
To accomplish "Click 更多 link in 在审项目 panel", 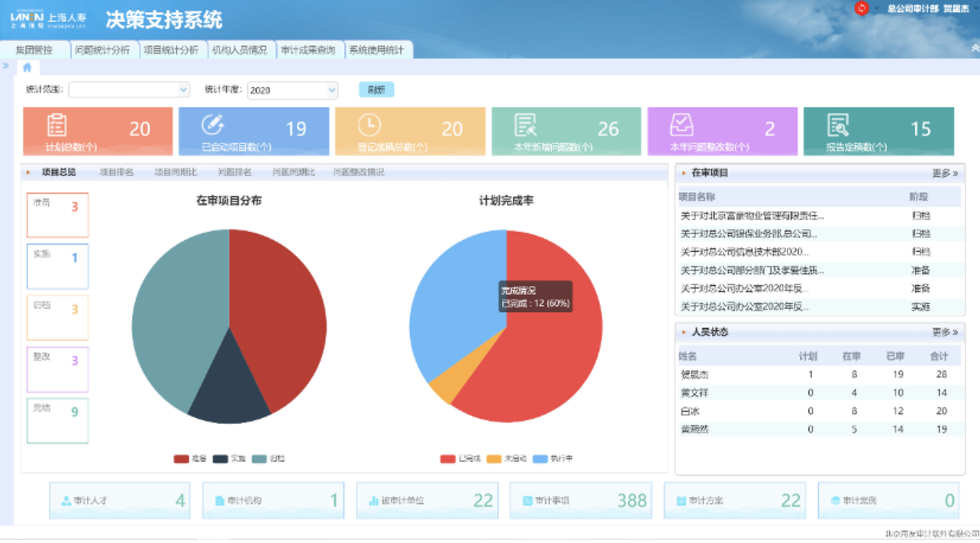I will coord(944,173).
